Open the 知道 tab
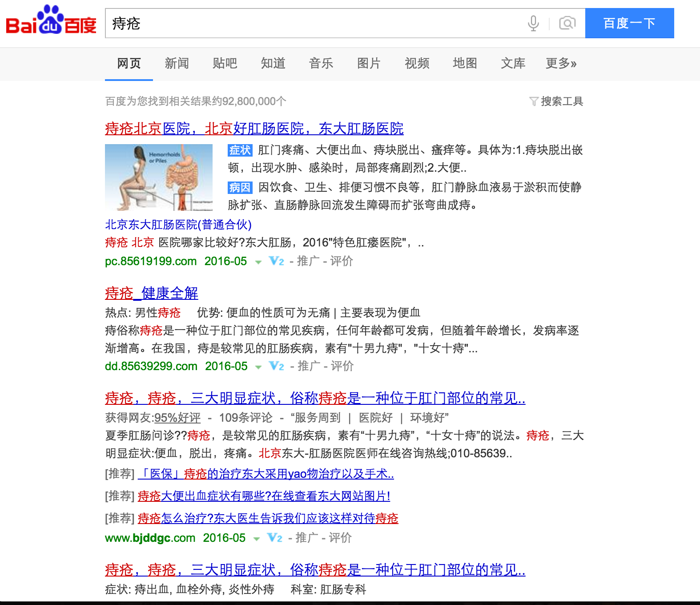 point(273,63)
